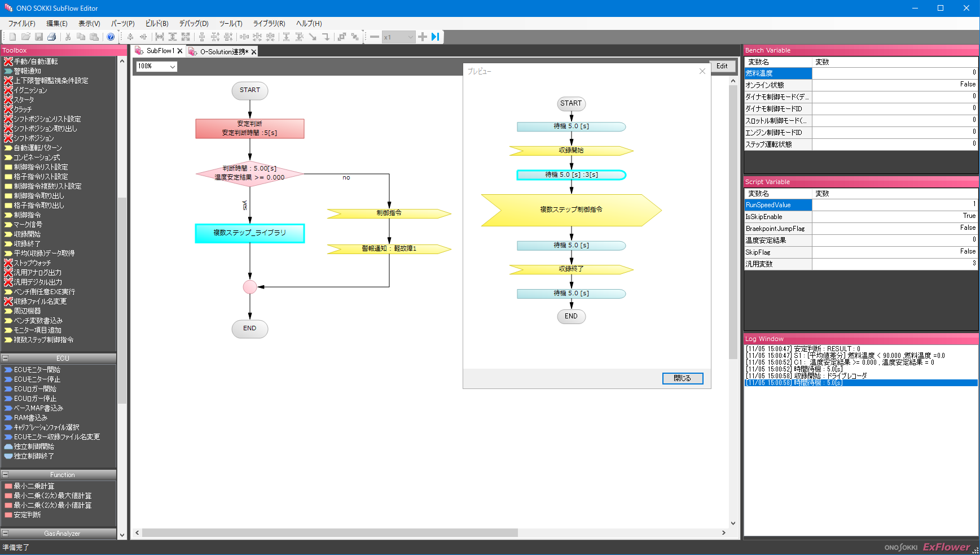Image resolution: width=980 pixels, height=555 pixels.
Task: Select 収録開始 toolbox item
Action: (27, 234)
